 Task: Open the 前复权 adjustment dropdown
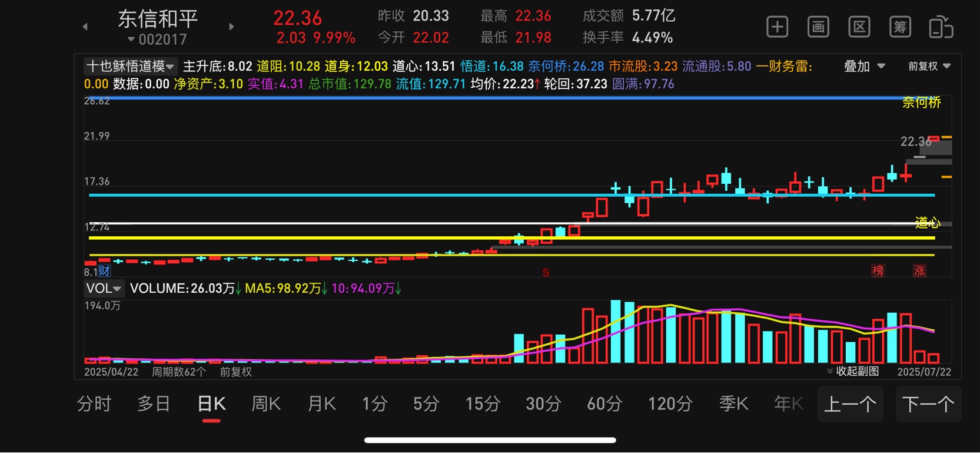pos(929,67)
